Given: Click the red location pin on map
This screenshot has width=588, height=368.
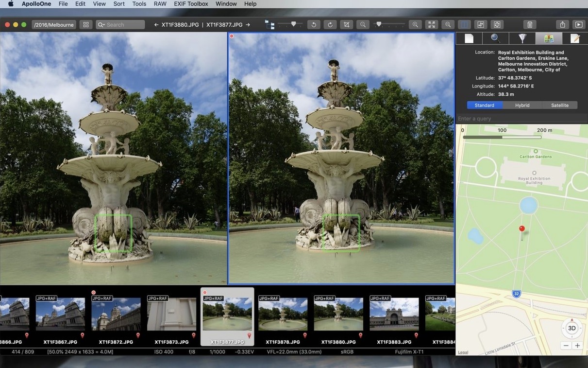Looking at the screenshot, I should click(x=522, y=230).
